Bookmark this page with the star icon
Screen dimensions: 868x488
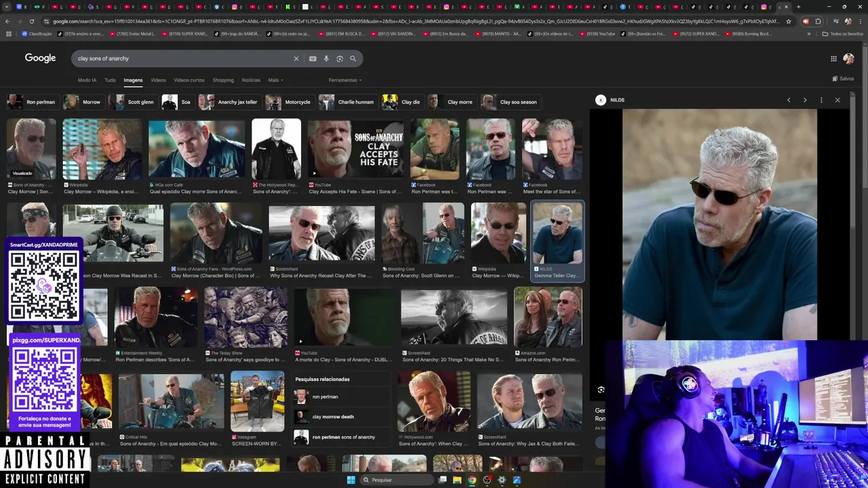[x=788, y=21]
